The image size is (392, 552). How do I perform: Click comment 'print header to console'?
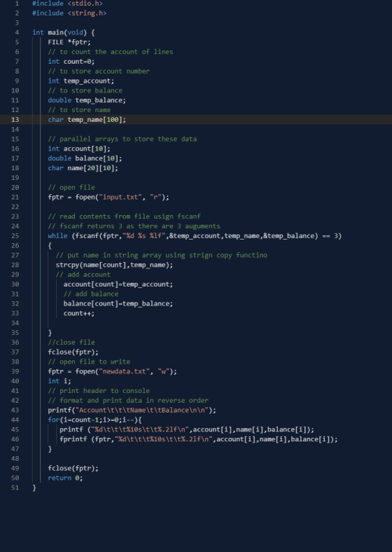tap(99, 391)
